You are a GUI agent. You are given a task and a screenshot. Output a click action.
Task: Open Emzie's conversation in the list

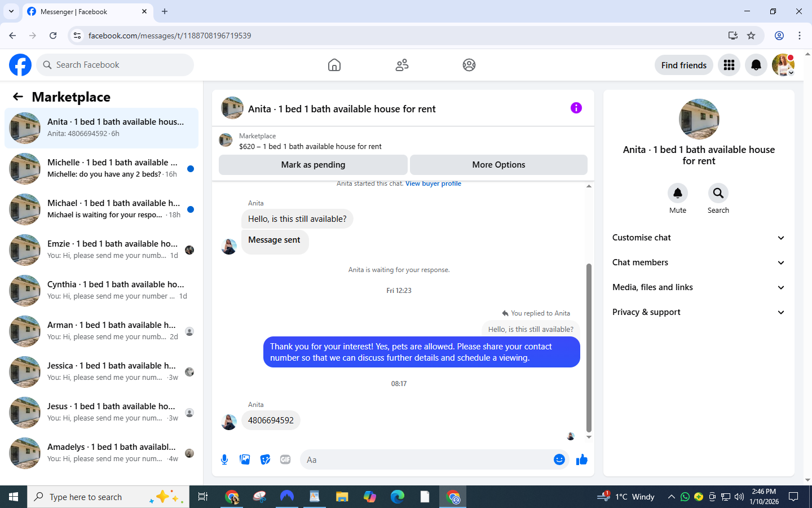[101, 249]
